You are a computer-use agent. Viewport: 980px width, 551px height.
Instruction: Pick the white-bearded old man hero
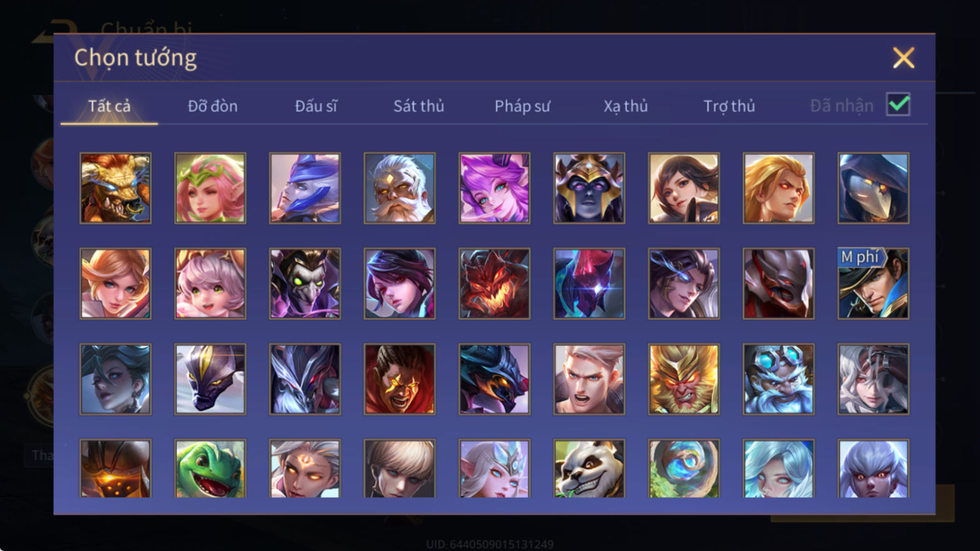pyautogui.click(x=400, y=188)
